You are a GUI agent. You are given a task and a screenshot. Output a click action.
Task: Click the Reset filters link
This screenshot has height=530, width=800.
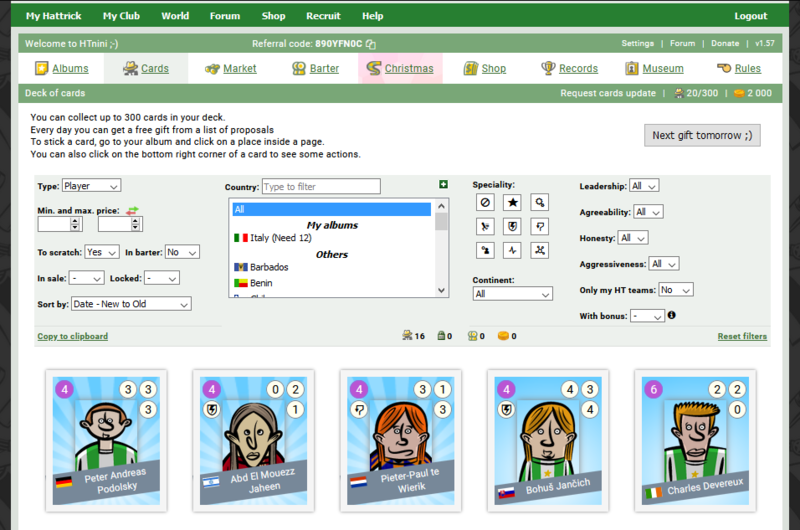click(x=742, y=336)
